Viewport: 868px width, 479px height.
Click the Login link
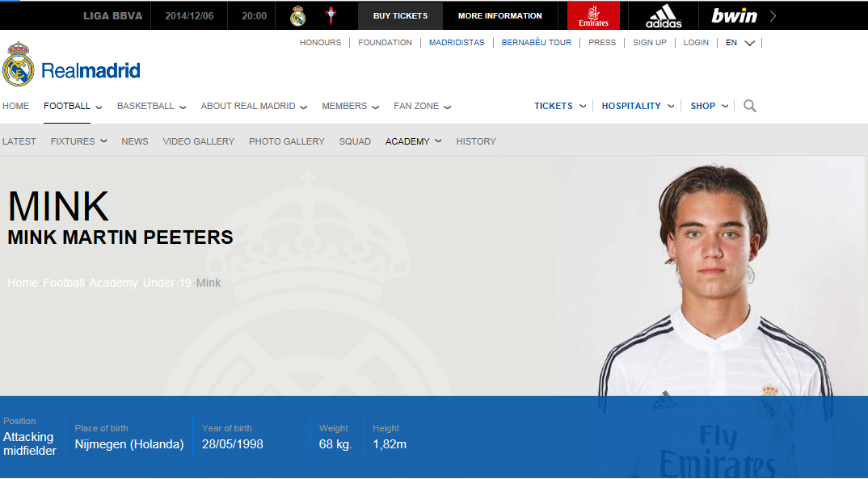(696, 43)
